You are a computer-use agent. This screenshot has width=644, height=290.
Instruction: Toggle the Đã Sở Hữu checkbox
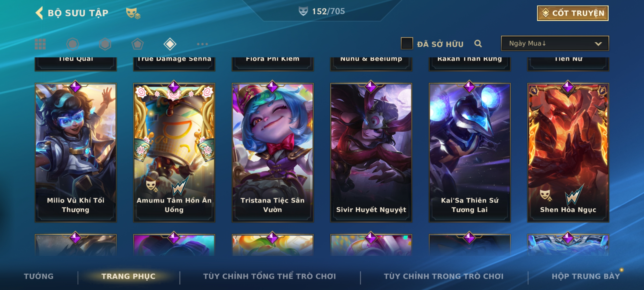[x=407, y=43]
